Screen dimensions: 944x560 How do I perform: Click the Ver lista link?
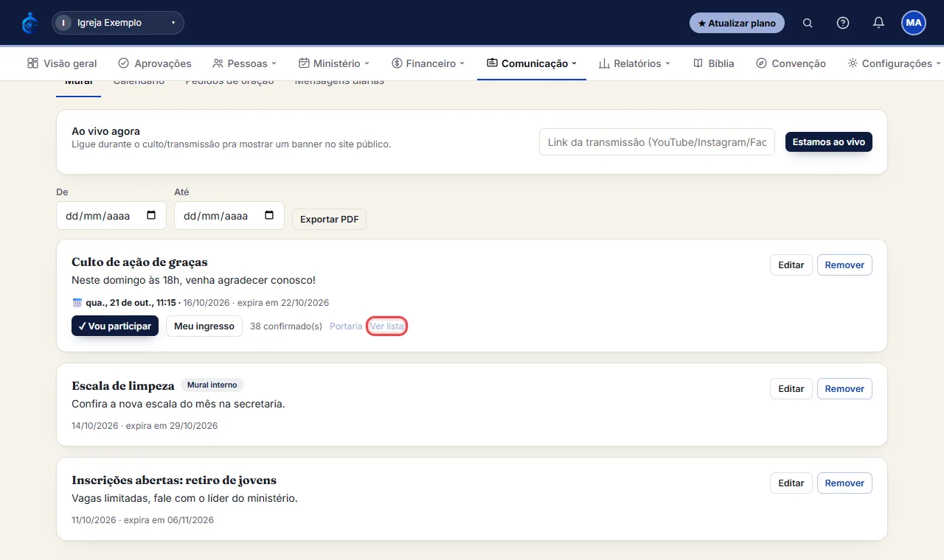(x=386, y=326)
